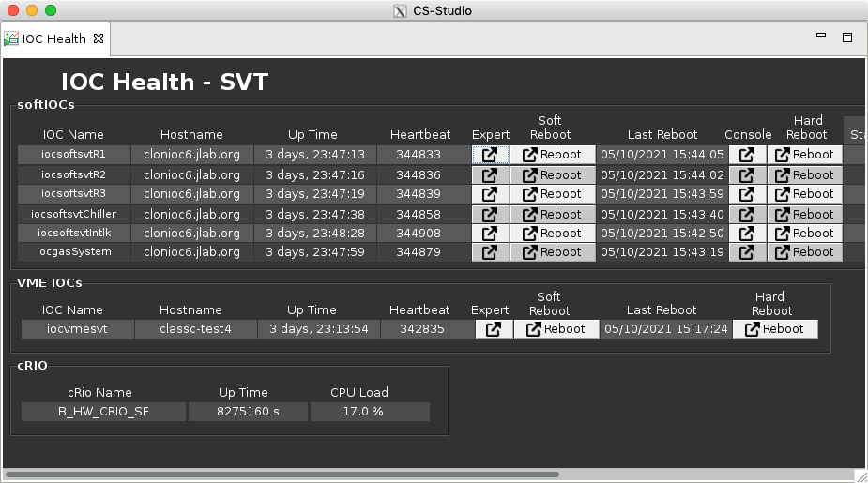Soft reboot the iocvmesvt VME IOC
The height and width of the screenshot is (483, 868).
[556, 329]
